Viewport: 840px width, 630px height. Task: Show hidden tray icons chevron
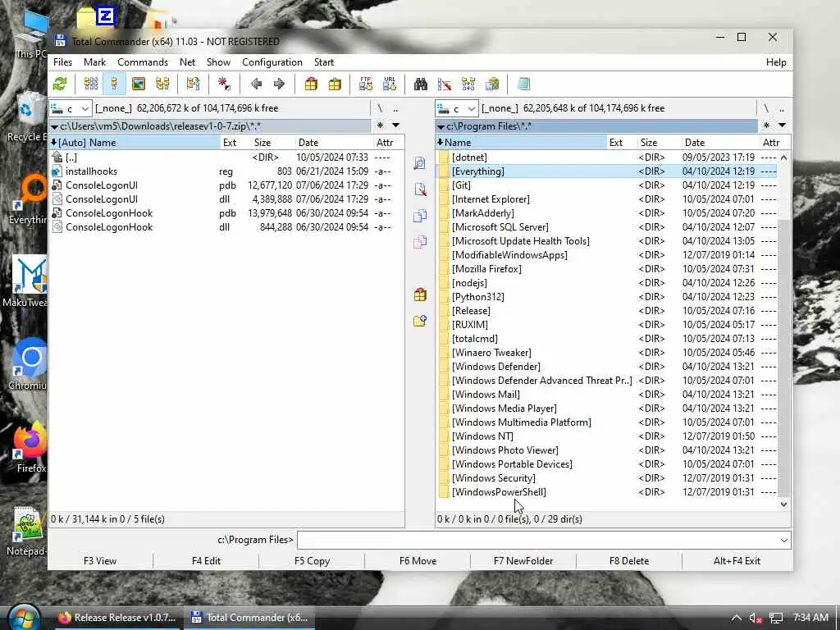click(x=737, y=618)
